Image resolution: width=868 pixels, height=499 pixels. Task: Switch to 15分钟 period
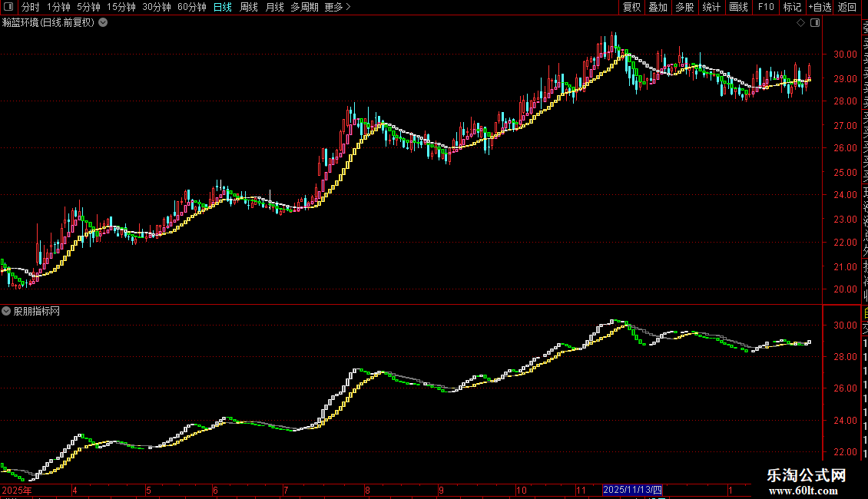click(121, 7)
